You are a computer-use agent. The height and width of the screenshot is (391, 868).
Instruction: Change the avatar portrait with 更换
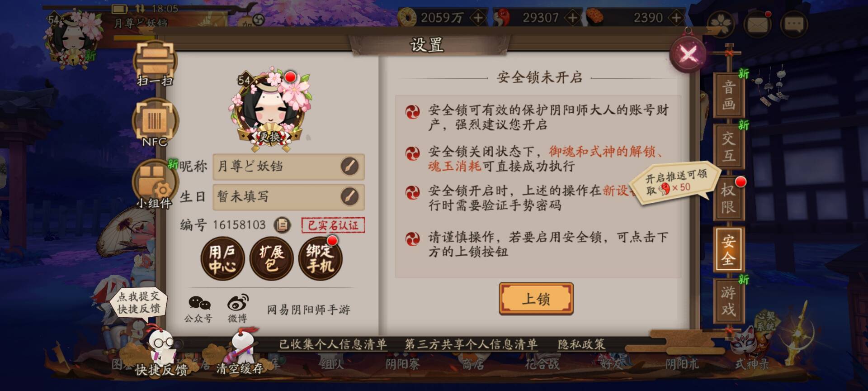(x=269, y=136)
